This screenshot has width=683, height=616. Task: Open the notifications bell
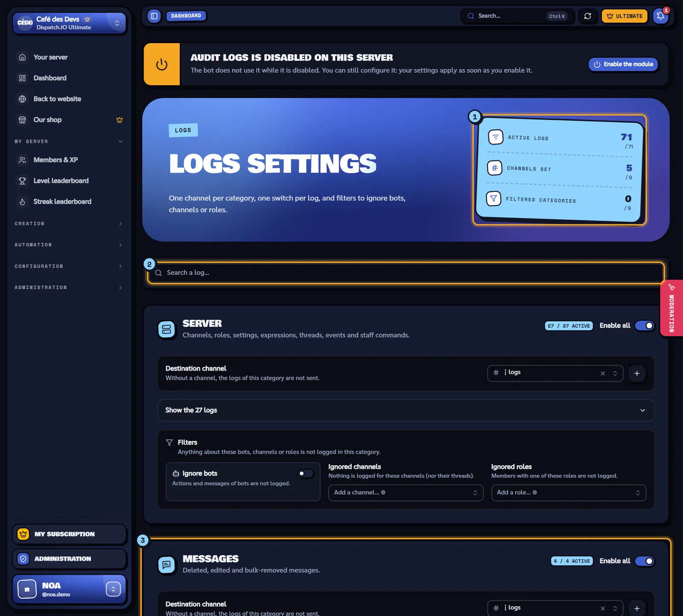click(x=660, y=16)
